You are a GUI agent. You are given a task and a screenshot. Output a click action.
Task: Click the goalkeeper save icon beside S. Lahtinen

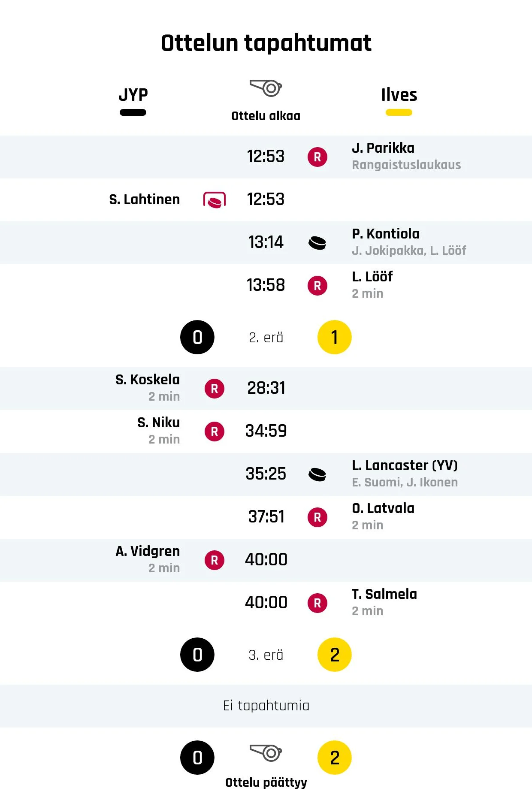(215, 200)
